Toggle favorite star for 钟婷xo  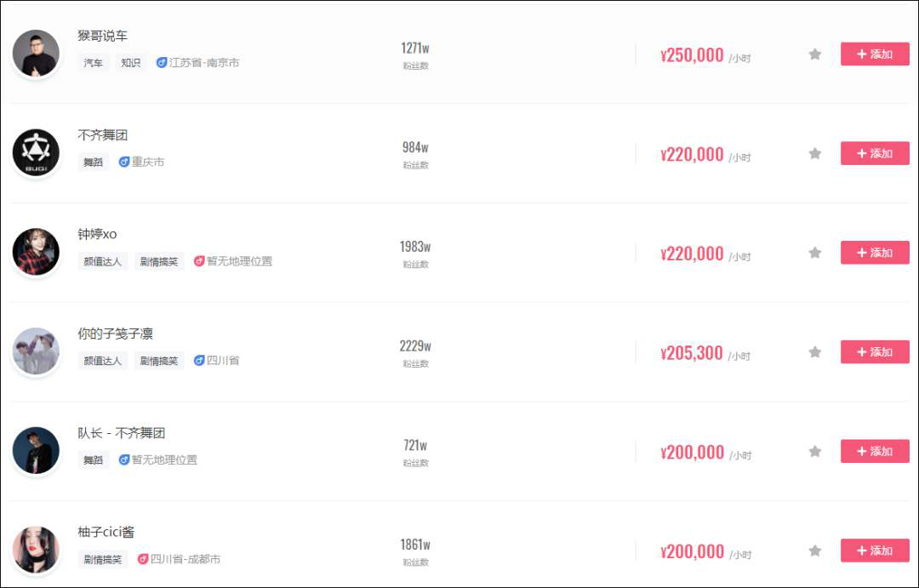(x=815, y=253)
